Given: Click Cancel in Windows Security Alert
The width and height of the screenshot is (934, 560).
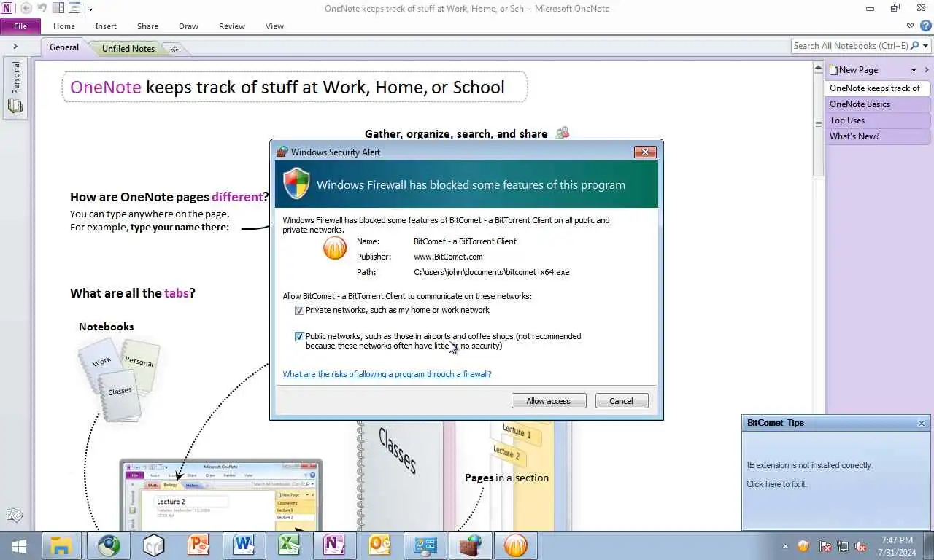Looking at the screenshot, I should [x=622, y=401].
